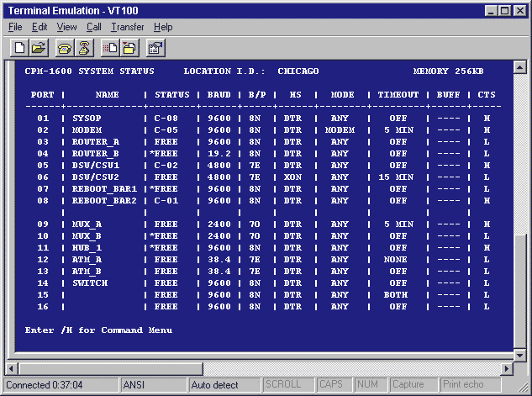
Task: Click the Print echo status indicator
Action: pyautogui.click(x=471, y=385)
